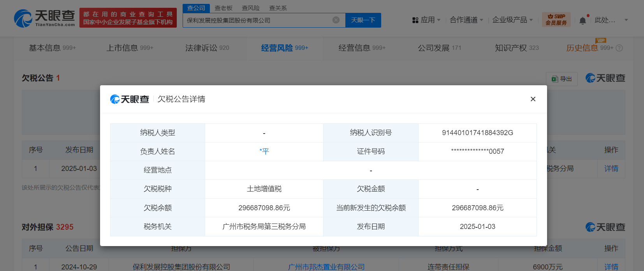Switch to the 知识产权 tab
This screenshot has width=644, height=271.
pos(517,48)
